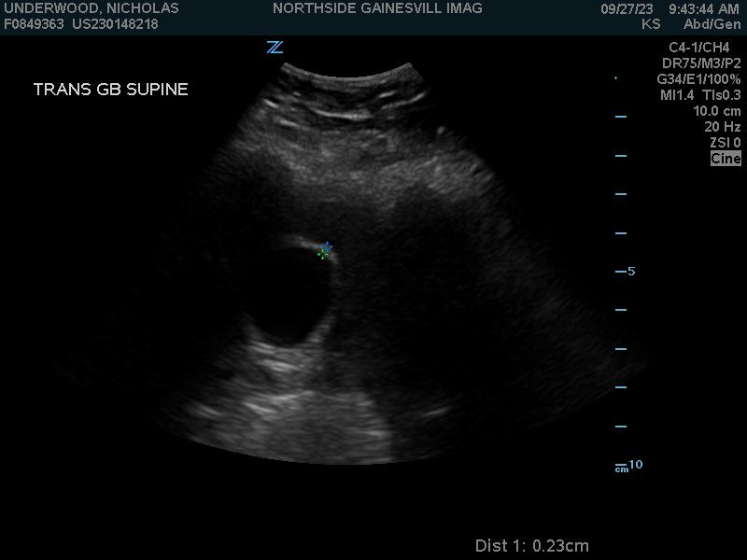Select the G34/E1/100% gain readout

698,79
